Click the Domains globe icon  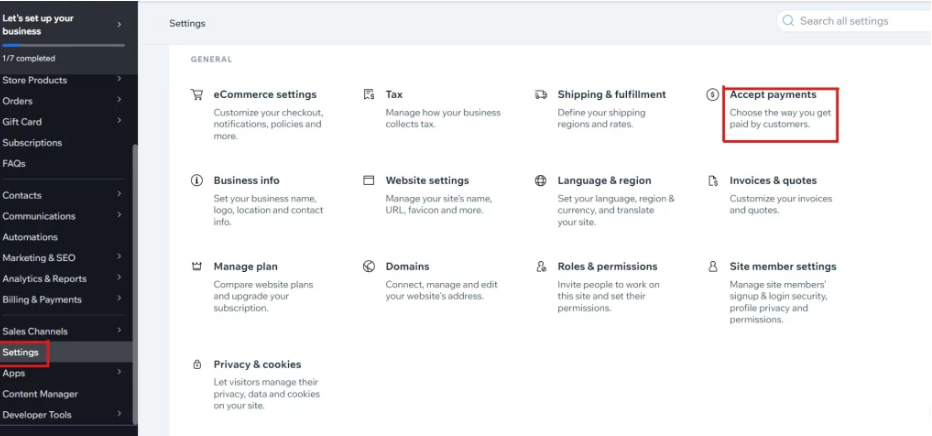369,267
